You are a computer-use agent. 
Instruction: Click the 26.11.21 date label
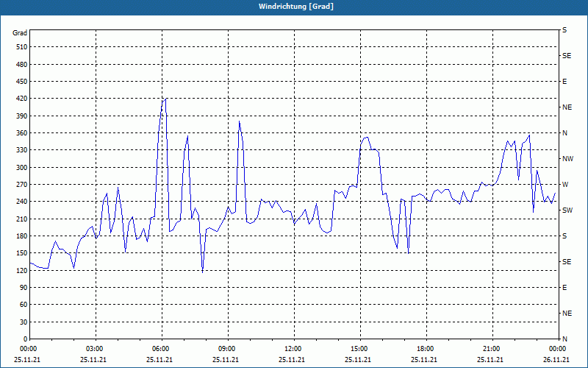click(x=556, y=359)
